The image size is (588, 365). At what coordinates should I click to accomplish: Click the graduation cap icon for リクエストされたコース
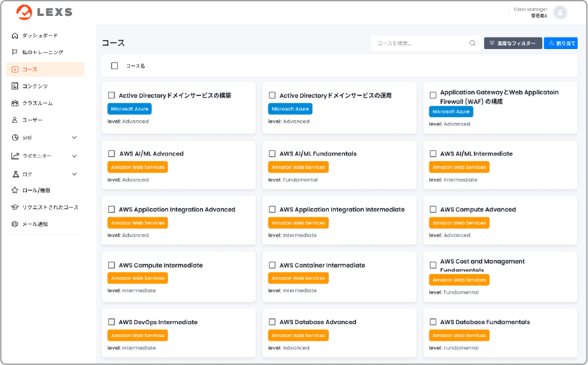[x=15, y=207]
